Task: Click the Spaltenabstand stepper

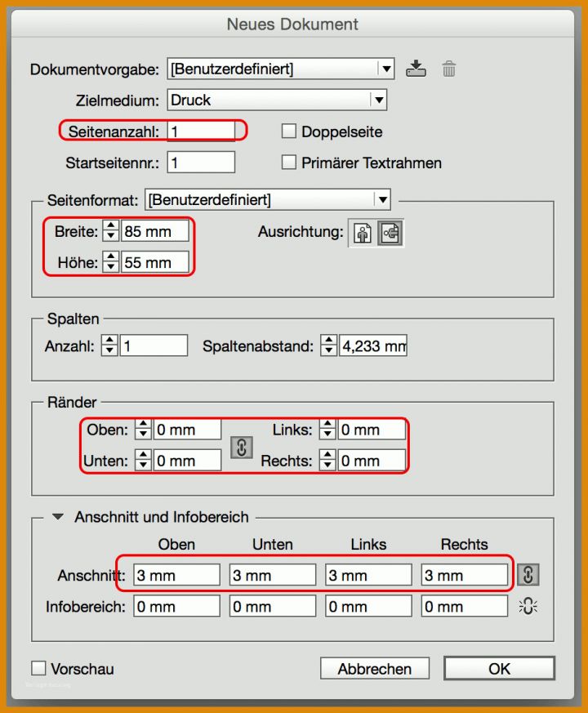Action: tap(328, 345)
